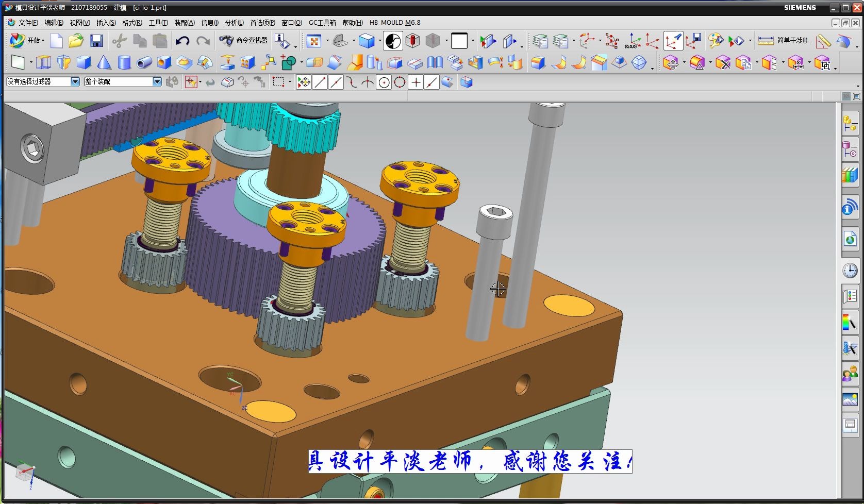The width and height of the screenshot is (864, 504).
Task: Expand the rendering style dropdown arrow
Action: pyautogui.click(x=380, y=41)
